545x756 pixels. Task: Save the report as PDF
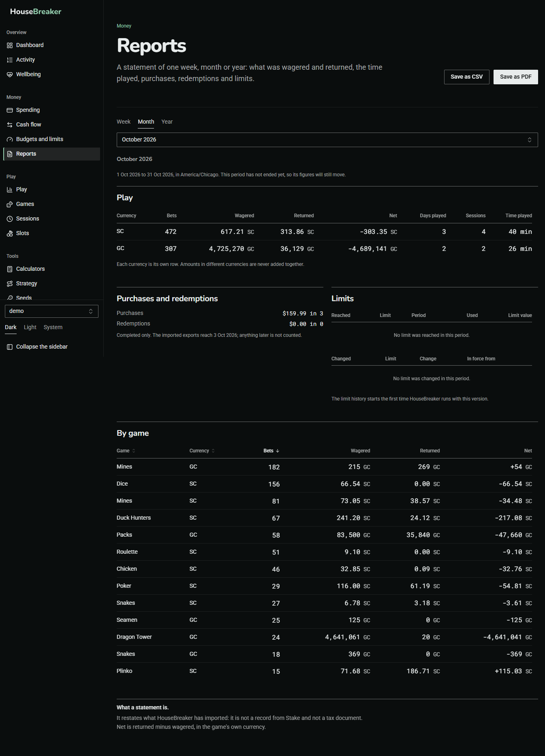click(x=516, y=77)
